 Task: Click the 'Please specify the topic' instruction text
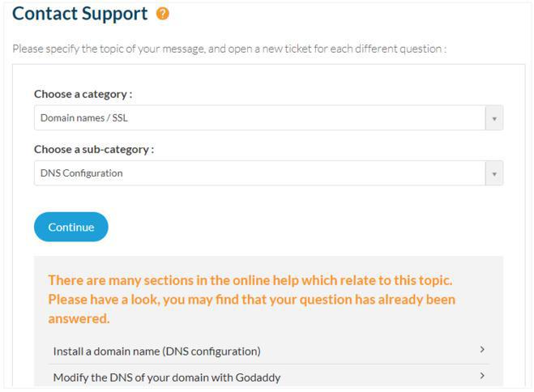coord(122,49)
